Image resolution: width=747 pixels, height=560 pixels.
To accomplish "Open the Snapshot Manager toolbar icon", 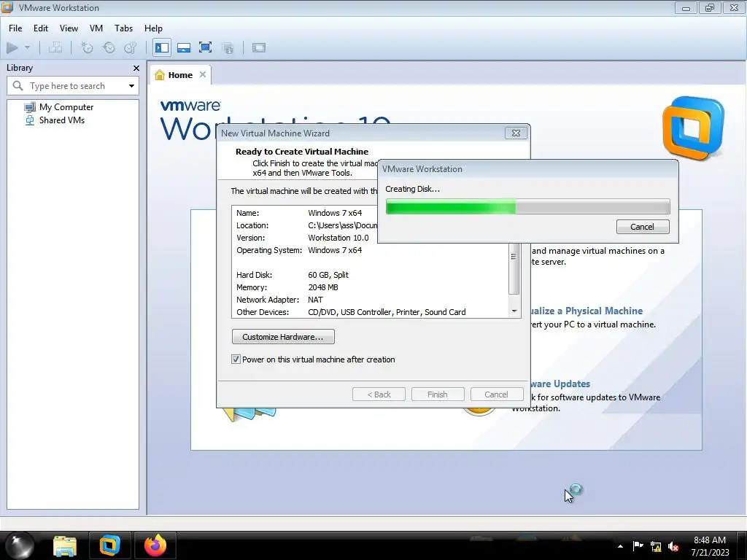I will [x=130, y=47].
